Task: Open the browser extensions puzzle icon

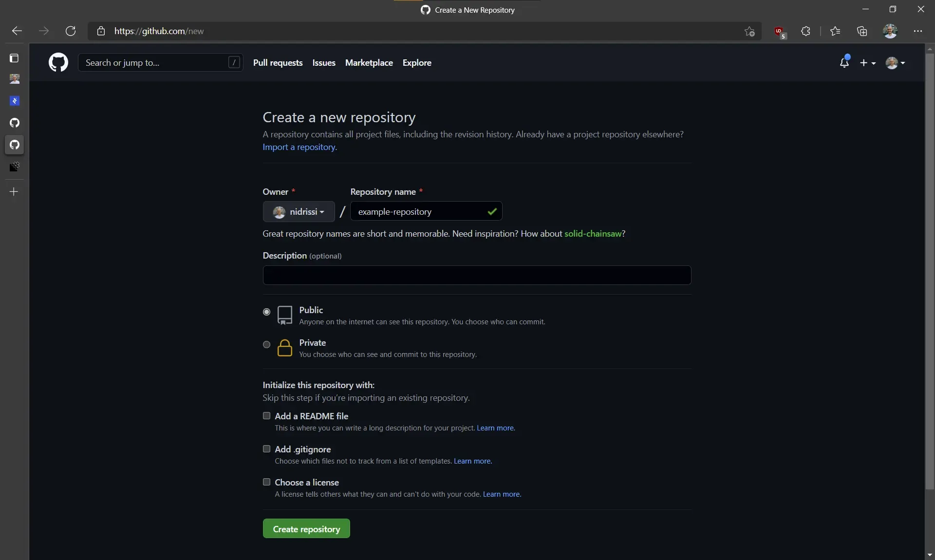Action: [805, 31]
